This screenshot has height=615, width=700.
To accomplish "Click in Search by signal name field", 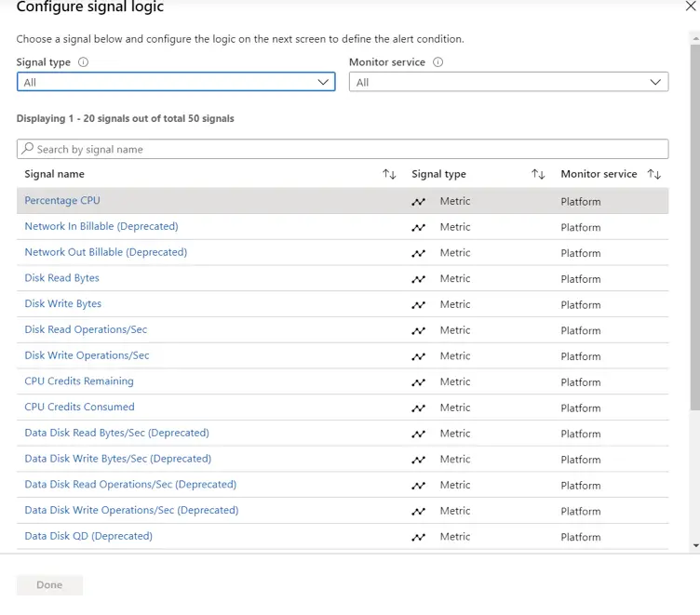I will tap(344, 149).
